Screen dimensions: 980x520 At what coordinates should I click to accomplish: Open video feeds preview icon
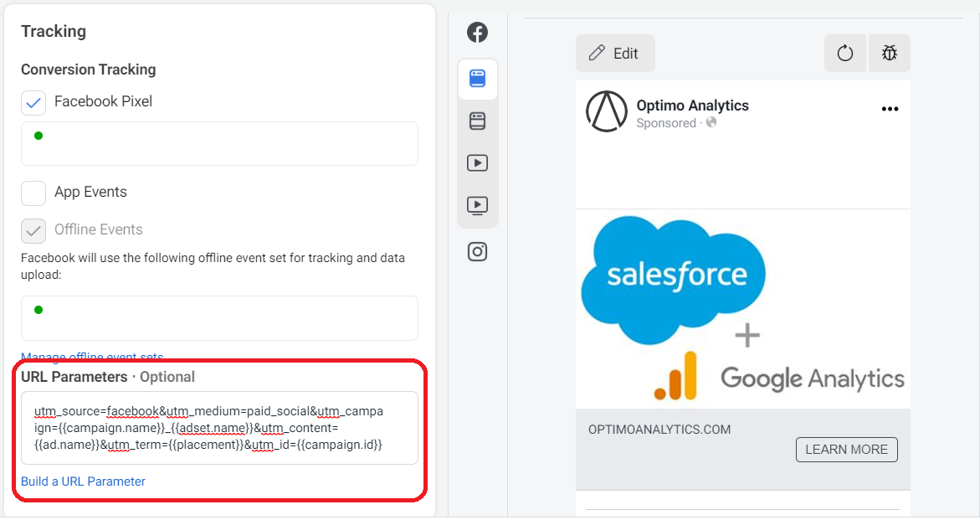pyautogui.click(x=478, y=205)
